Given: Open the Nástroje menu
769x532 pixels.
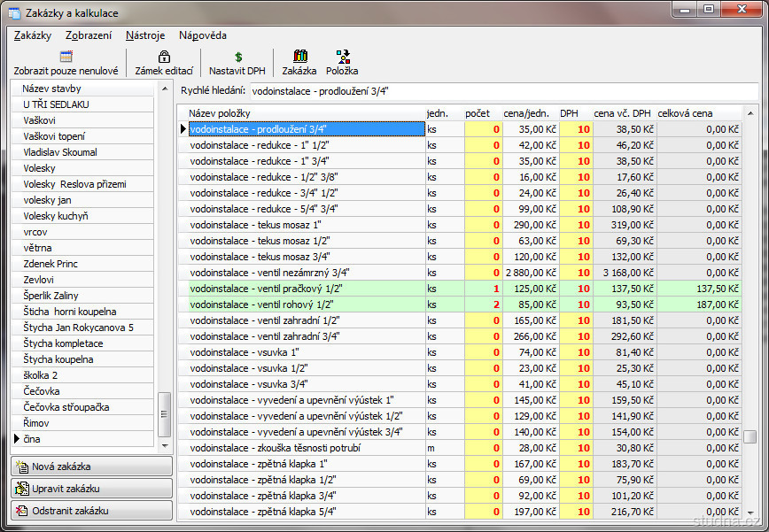Looking at the screenshot, I should pos(145,35).
